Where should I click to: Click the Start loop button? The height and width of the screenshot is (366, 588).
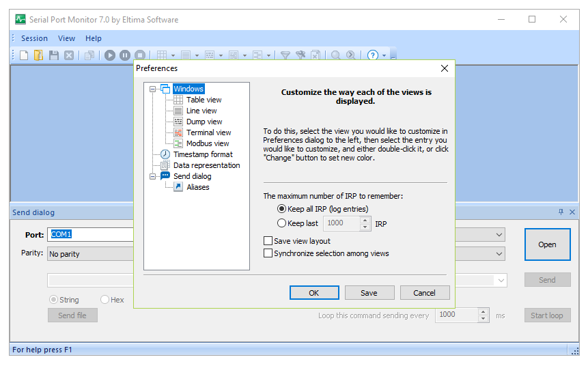(x=547, y=315)
